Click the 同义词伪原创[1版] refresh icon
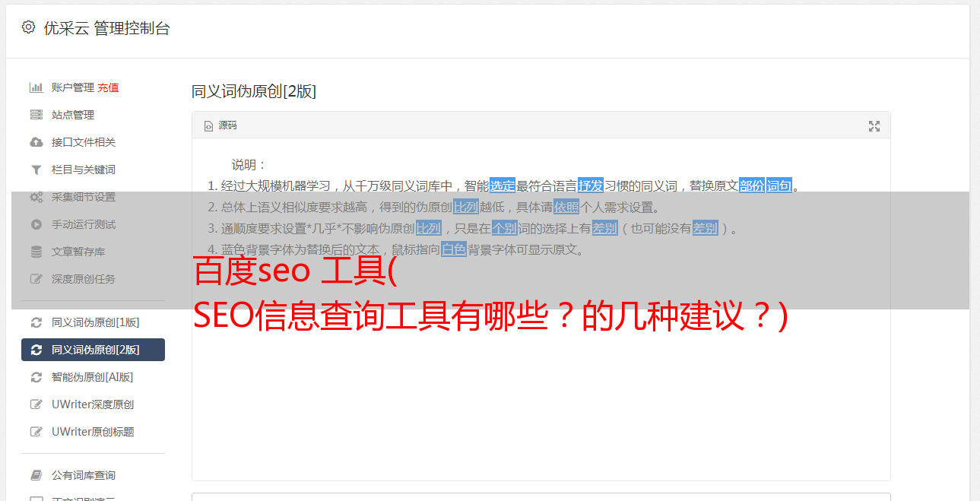980x501 pixels. pos(36,322)
